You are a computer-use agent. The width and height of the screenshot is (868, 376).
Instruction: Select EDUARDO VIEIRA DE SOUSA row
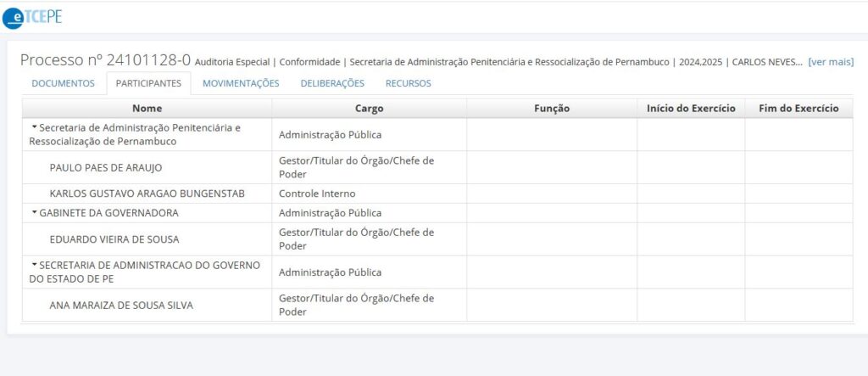point(437,239)
